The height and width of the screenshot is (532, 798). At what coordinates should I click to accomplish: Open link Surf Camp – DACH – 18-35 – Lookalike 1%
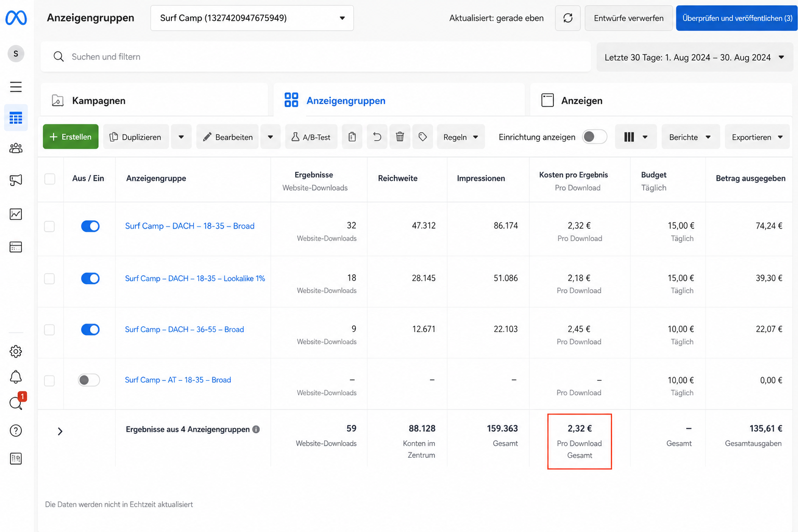tap(195, 278)
